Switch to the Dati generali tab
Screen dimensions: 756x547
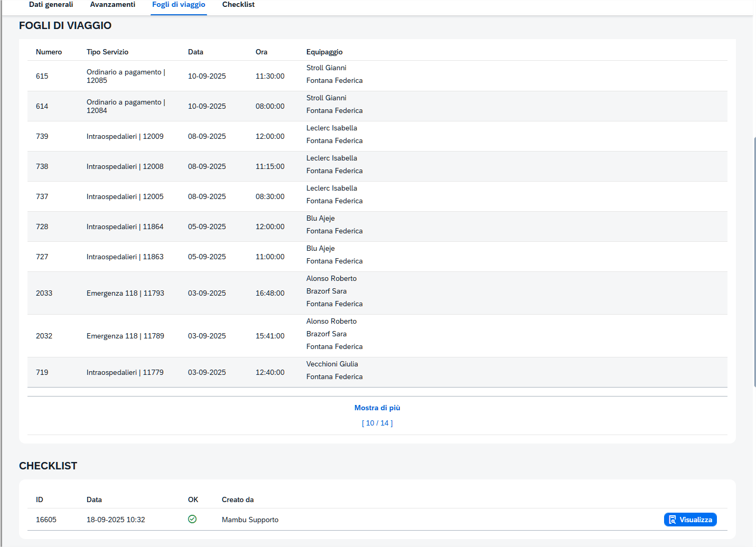[51, 5]
